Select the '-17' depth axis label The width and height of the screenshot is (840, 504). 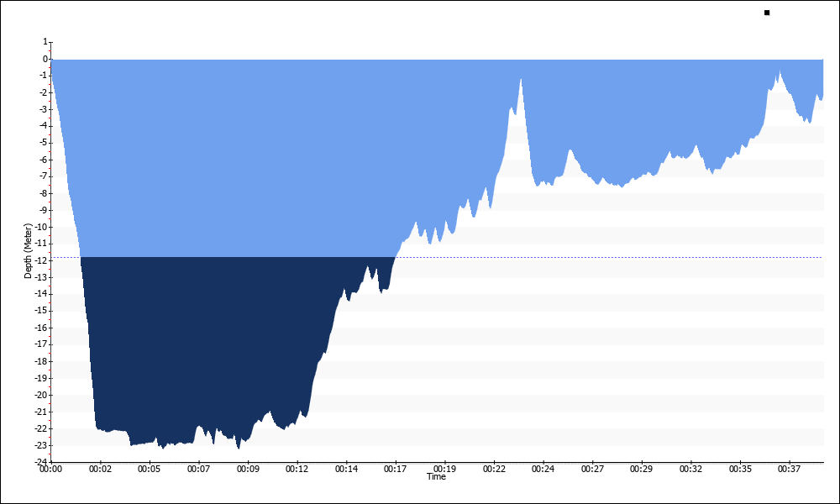(41, 344)
